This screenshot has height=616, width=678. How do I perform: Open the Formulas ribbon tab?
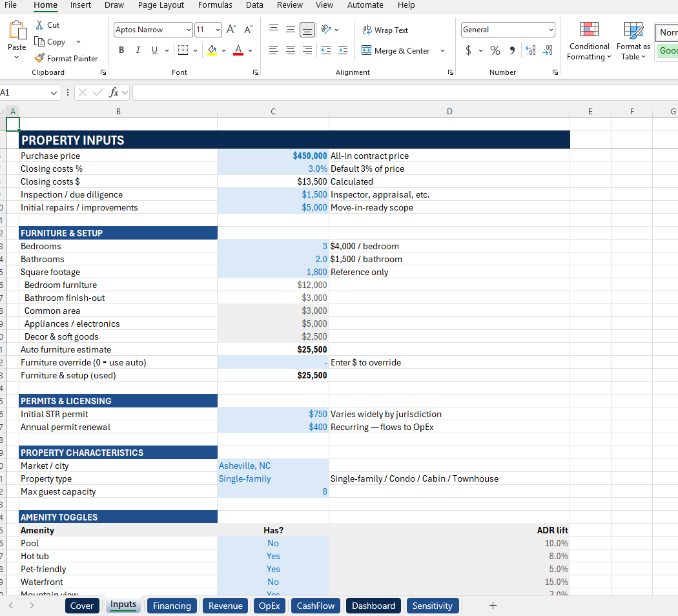pos(215,5)
